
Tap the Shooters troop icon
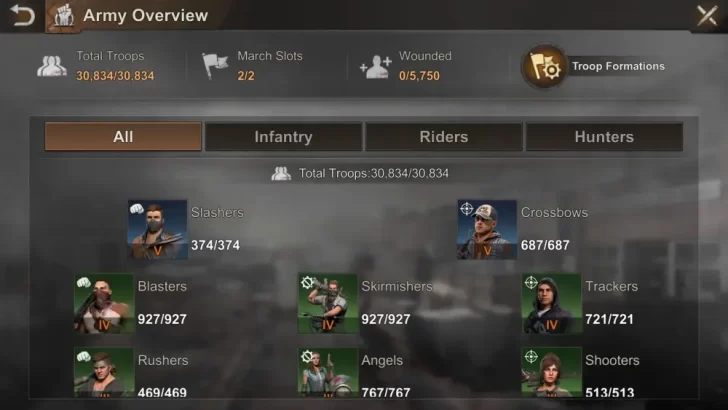coord(552,372)
